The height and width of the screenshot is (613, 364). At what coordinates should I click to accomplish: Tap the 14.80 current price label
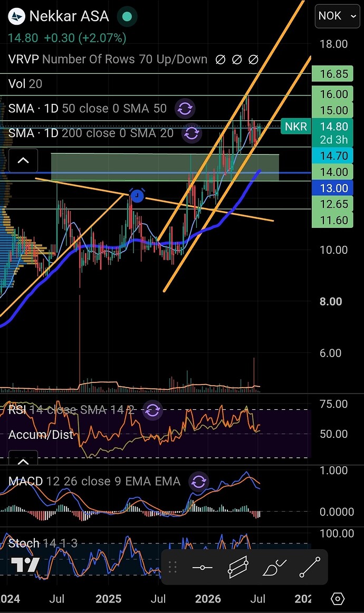pyautogui.click(x=333, y=127)
